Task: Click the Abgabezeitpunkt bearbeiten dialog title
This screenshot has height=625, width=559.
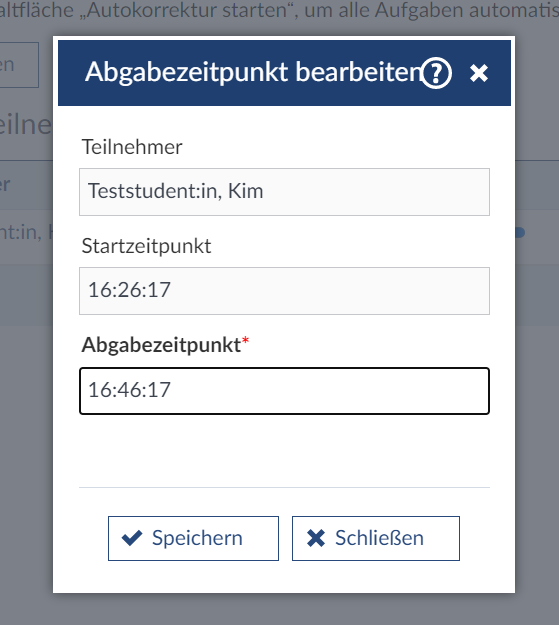Action: click(x=253, y=73)
